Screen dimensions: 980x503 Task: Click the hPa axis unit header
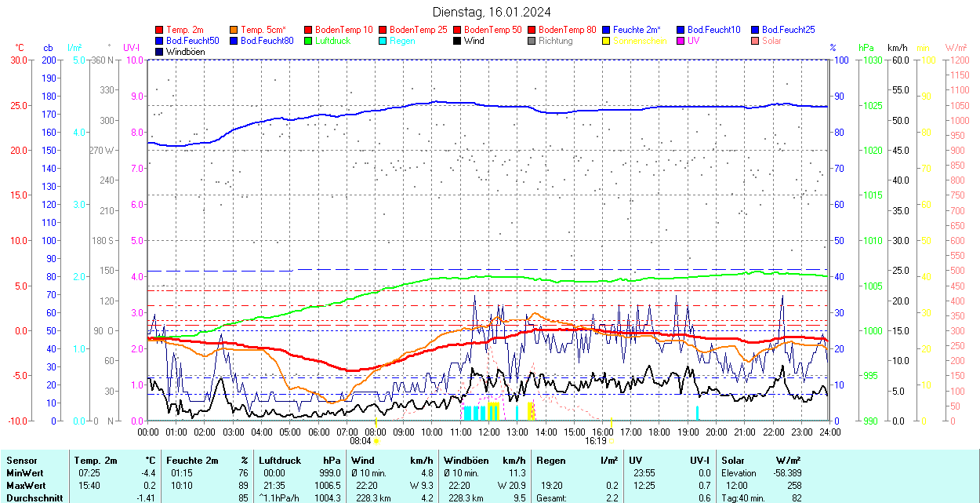pyautogui.click(x=866, y=48)
